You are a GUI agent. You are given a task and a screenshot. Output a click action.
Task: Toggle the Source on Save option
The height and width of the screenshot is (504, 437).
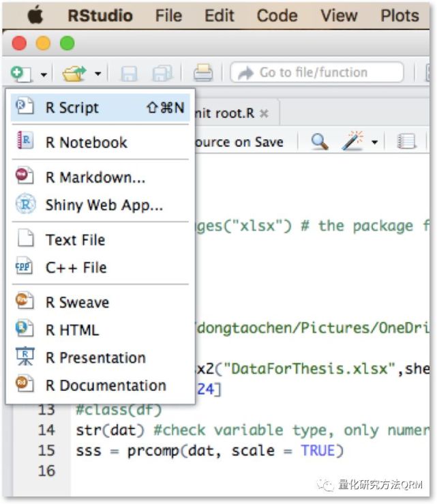(x=239, y=142)
